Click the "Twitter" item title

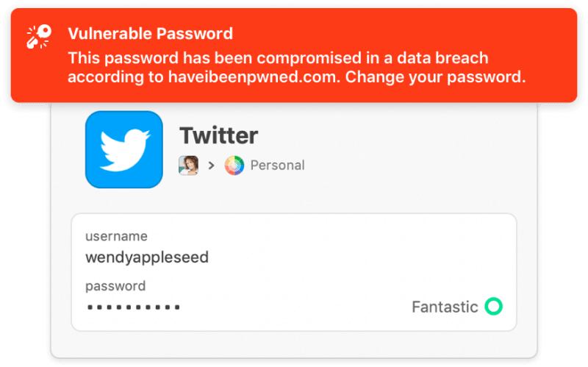click(218, 135)
